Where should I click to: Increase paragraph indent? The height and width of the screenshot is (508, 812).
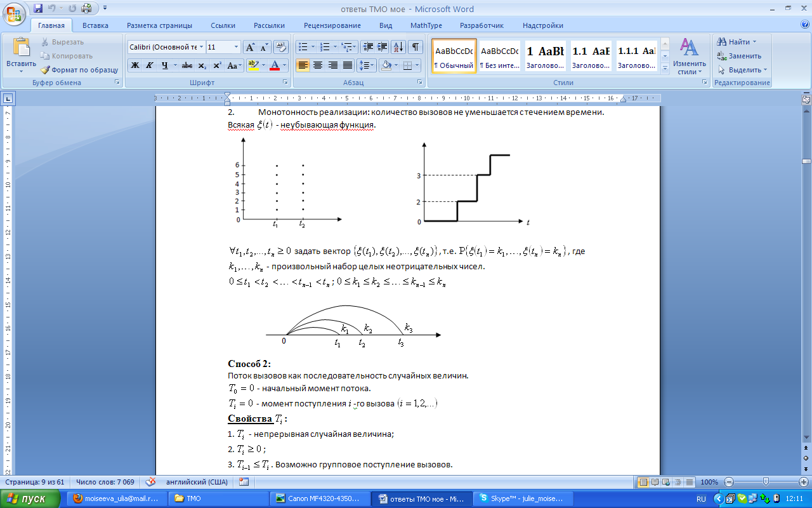coord(383,47)
